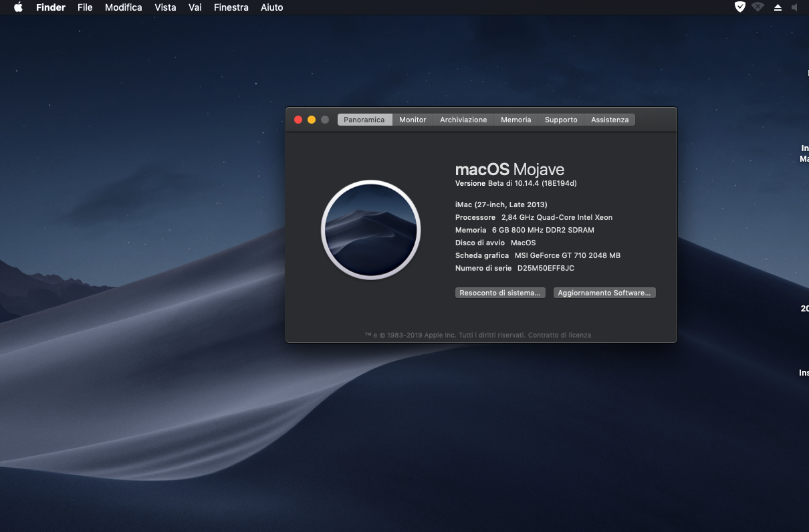Image resolution: width=809 pixels, height=532 pixels.
Task: Switch to the Archiviazione tab
Action: click(x=463, y=120)
